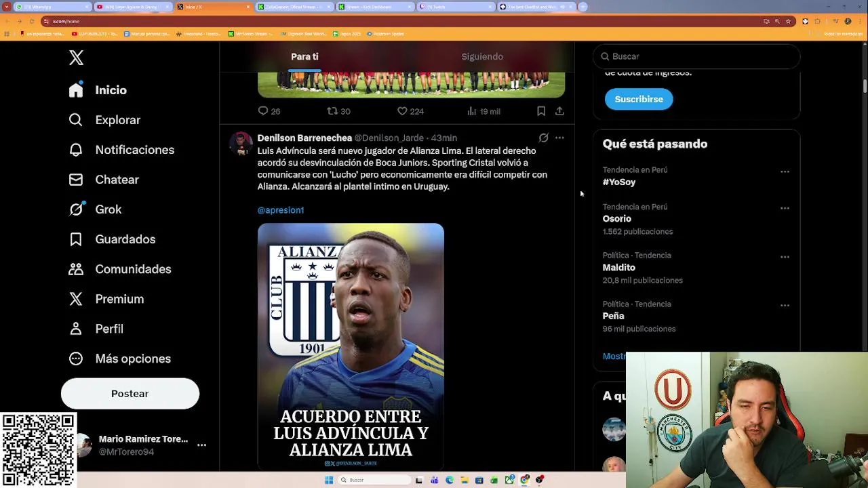Open Guardados bookmark icon
Screen dimensions: 868x488
(x=76, y=239)
